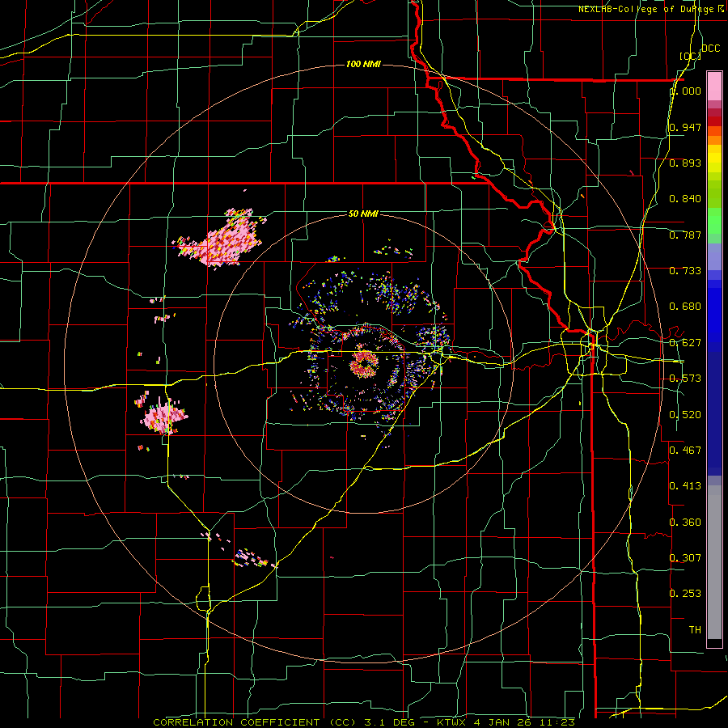Click the 0.947 scale value
The image size is (728, 728).
[685, 127]
